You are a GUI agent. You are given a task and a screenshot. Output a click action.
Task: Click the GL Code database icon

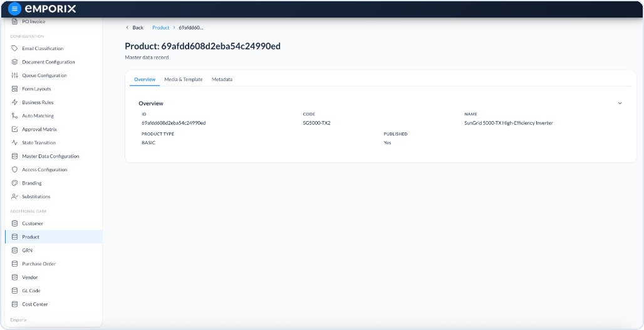15,290
